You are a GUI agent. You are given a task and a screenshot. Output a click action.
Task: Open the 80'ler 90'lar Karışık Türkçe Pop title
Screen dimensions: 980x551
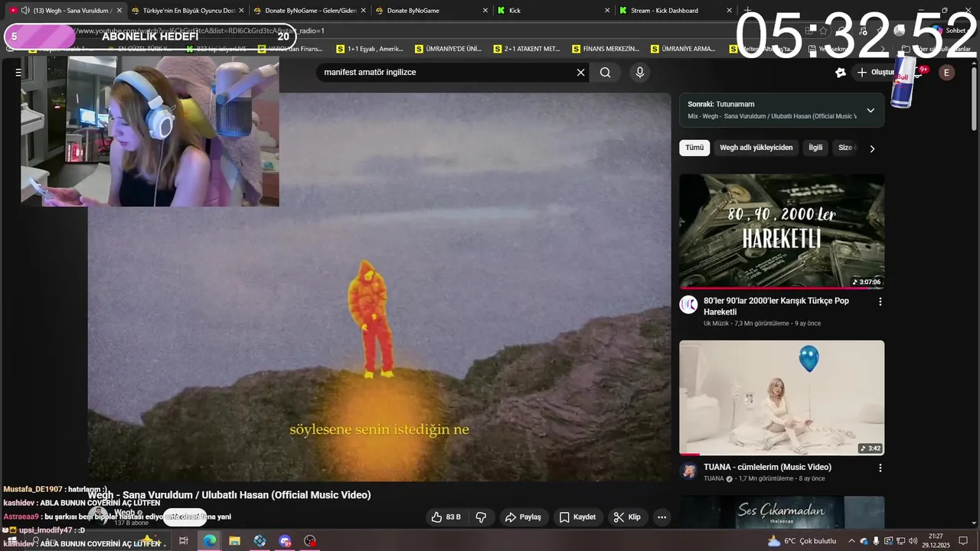(x=776, y=306)
